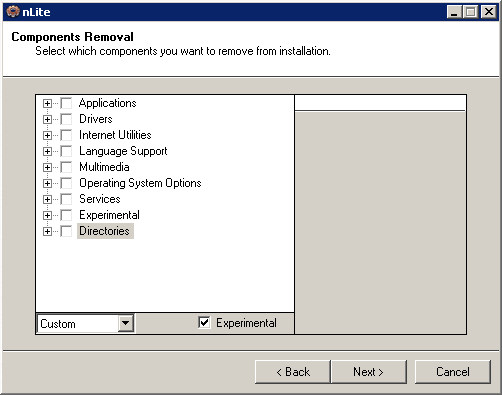Expand the Experimental tree node

pos(47,215)
